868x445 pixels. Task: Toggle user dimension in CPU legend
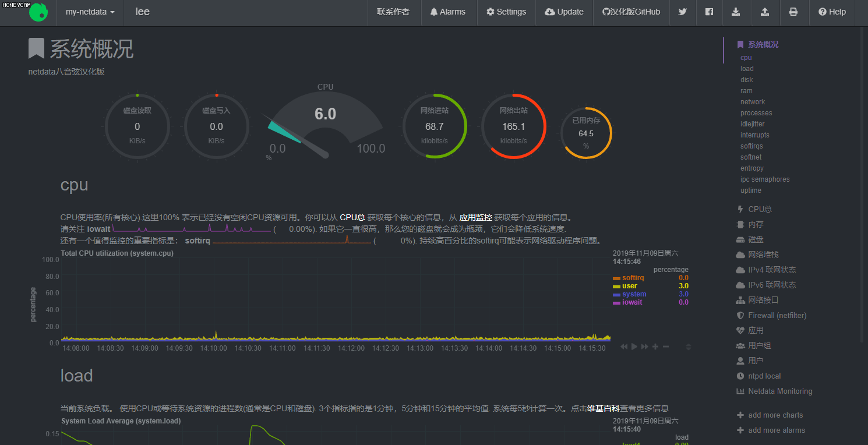pos(629,286)
